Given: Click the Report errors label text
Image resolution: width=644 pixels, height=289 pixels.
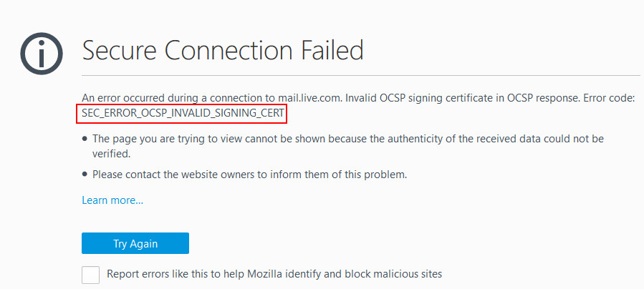Looking at the screenshot, I should (x=274, y=274).
